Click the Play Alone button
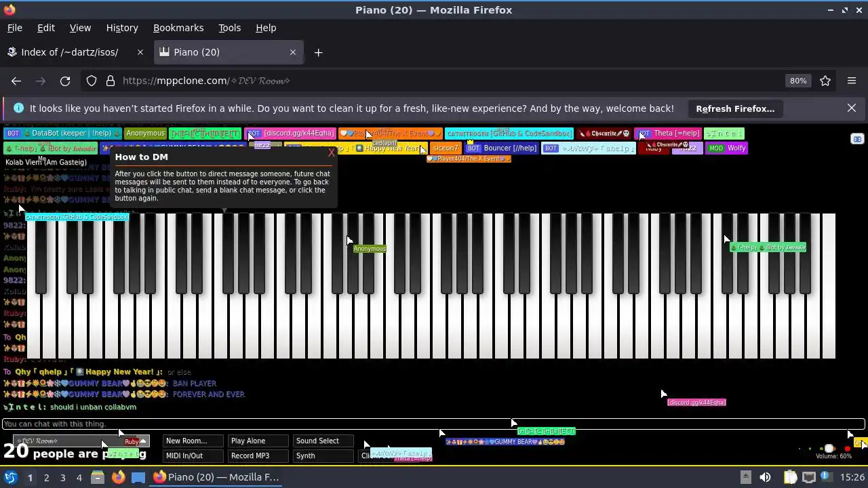 (x=257, y=441)
